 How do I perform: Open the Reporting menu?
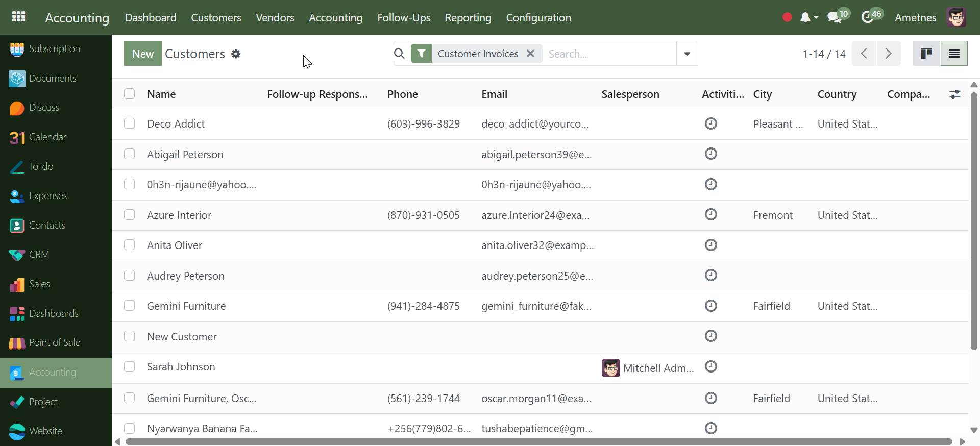tap(468, 17)
